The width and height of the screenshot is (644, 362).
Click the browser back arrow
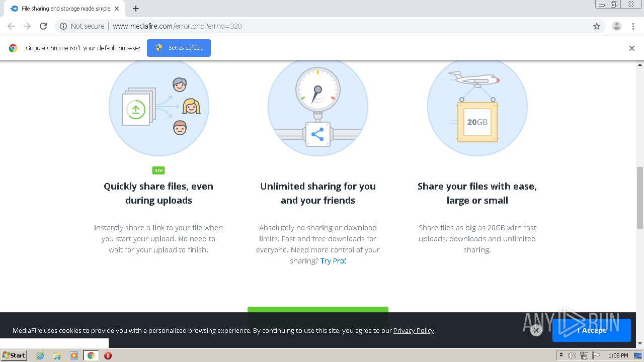[11, 26]
